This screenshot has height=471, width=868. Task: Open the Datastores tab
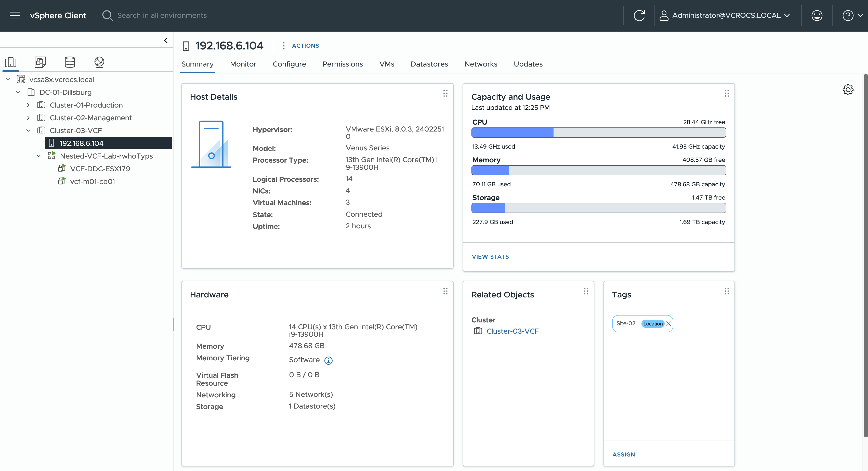tap(429, 64)
